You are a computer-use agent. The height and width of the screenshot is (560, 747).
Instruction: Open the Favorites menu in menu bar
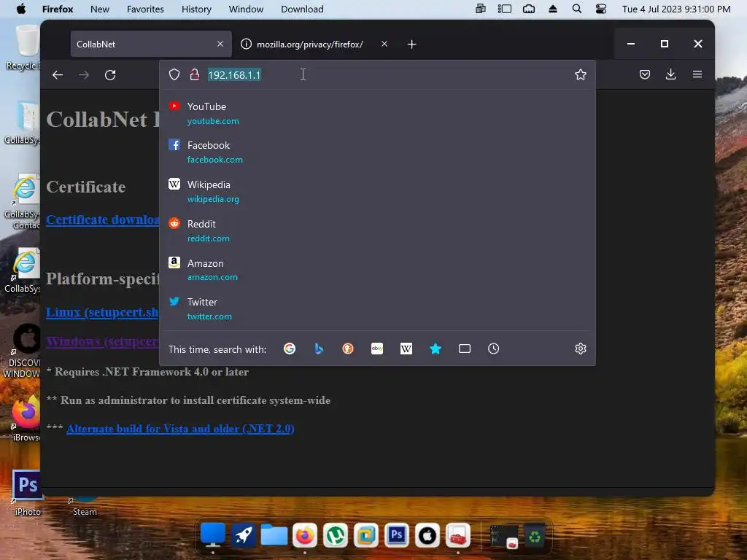(x=145, y=9)
